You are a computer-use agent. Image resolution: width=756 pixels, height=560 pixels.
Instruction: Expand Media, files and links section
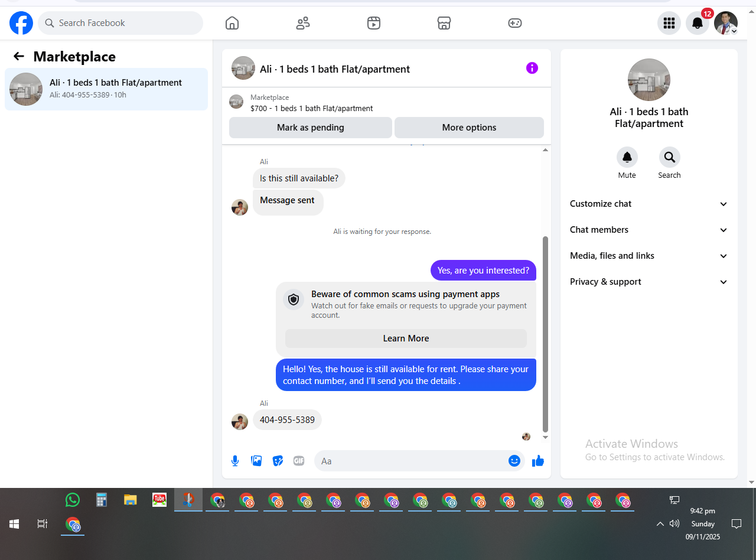pos(649,256)
